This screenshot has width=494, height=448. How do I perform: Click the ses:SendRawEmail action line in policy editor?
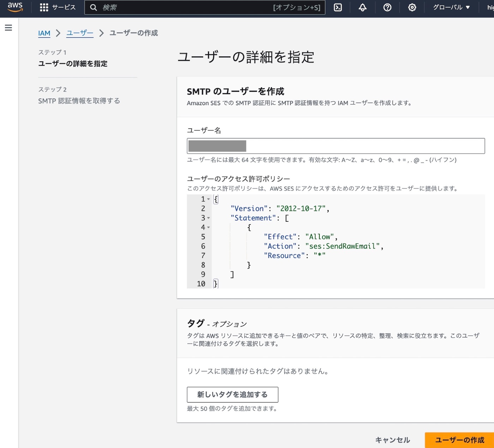[323, 246]
